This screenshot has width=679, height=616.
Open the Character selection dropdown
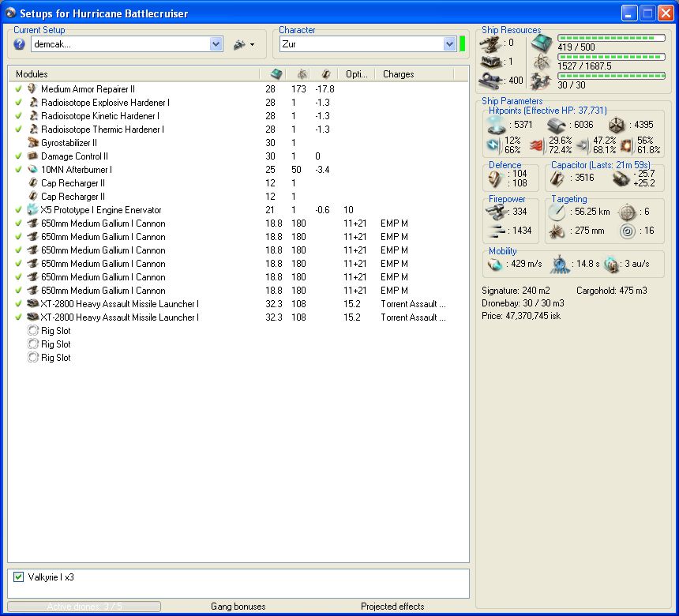(449, 44)
